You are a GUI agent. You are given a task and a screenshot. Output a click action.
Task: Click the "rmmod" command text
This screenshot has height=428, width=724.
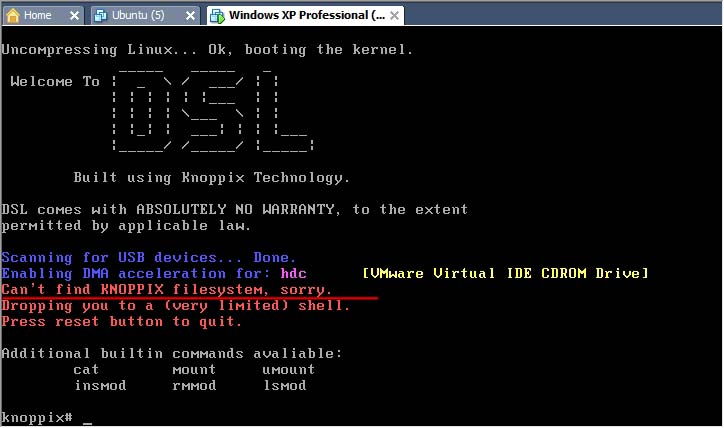point(194,385)
